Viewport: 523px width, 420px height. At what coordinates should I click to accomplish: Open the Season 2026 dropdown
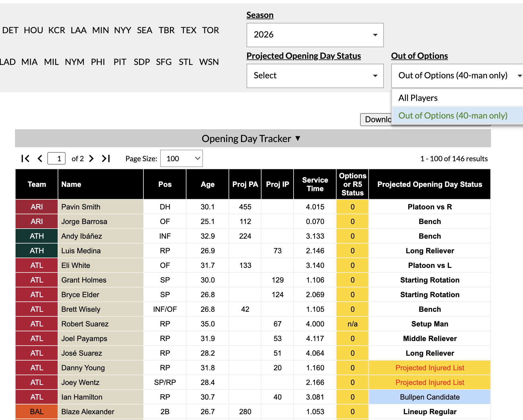[x=315, y=35]
